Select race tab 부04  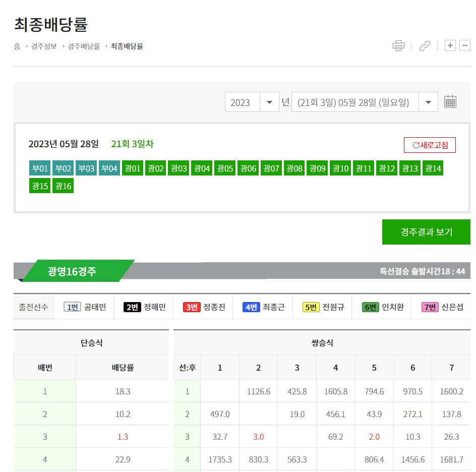pyautogui.click(x=109, y=168)
